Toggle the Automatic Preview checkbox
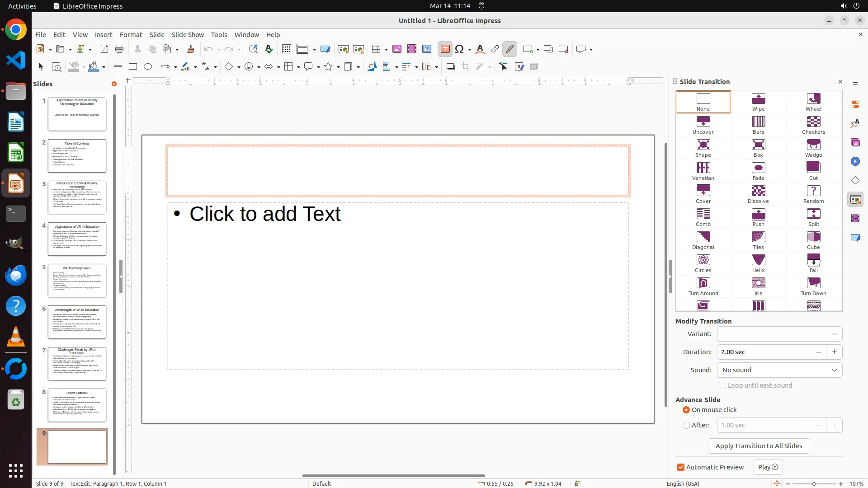 point(681,467)
